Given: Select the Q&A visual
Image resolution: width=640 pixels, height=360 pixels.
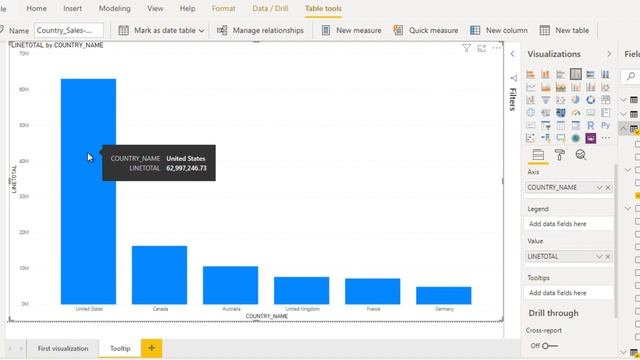Looking at the screenshot, I should click(x=560, y=138).
